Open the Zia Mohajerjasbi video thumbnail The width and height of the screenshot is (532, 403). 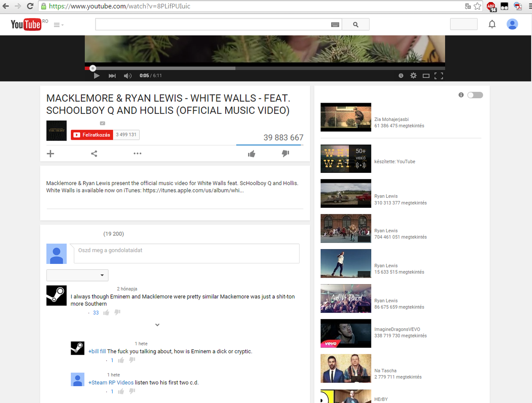pos(346,117)
